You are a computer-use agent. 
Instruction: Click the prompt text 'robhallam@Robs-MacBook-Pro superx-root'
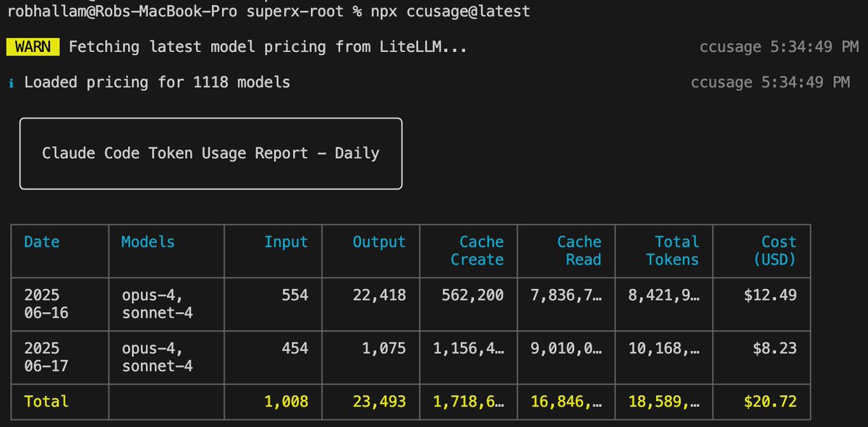pyautogui.click(x=176, y=12)
